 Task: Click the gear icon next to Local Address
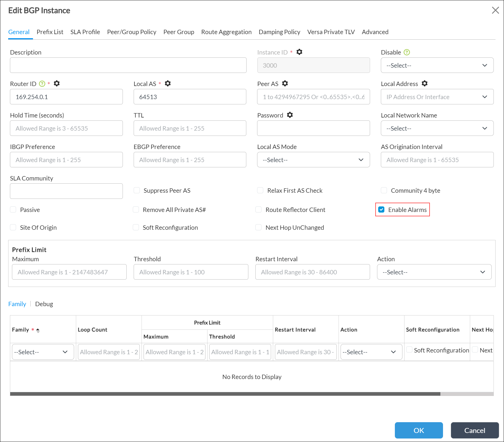[x=424, y=83]
